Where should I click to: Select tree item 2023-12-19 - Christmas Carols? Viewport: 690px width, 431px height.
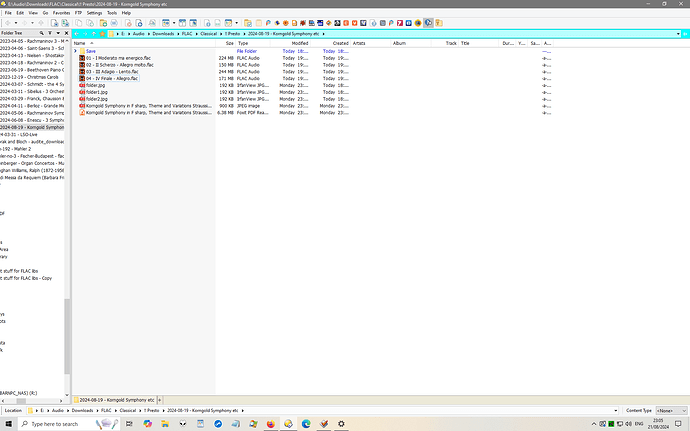coord(29,77)
